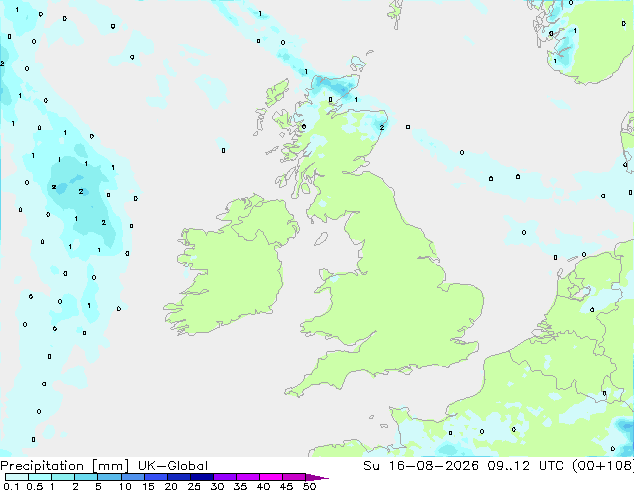Select the 30–35 mm purple legend swatch
The height and width of the screenshot is (490, 634).
(224, 477)
